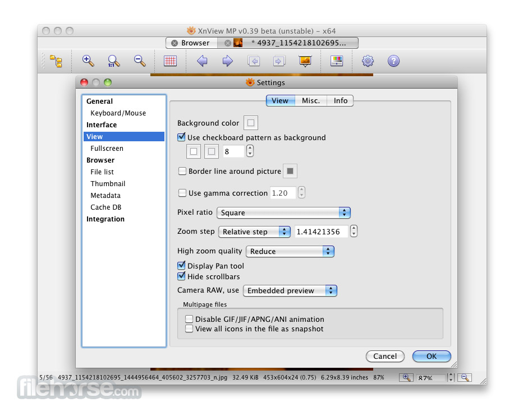Viewport: 532px width, 416px height.
Task: Uncheck Use checkboard pattern as background
Action: [x=181, y=137]
